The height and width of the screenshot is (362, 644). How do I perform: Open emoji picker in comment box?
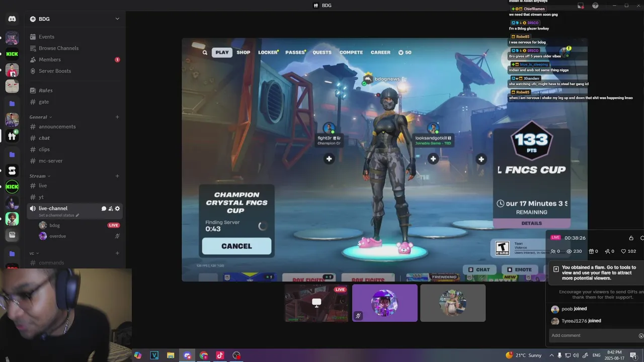click(x=641, y=336)
